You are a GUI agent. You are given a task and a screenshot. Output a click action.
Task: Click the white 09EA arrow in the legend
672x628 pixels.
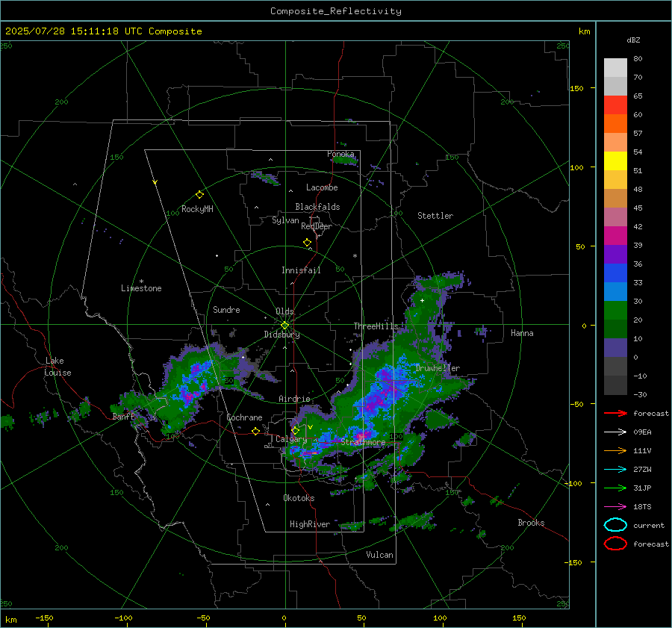point(615,432)
